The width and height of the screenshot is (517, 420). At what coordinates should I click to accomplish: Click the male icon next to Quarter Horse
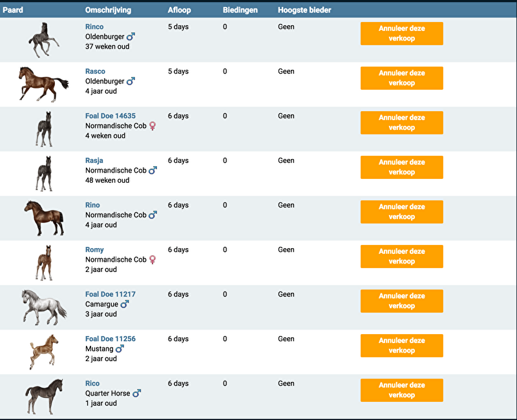(136, 394)
